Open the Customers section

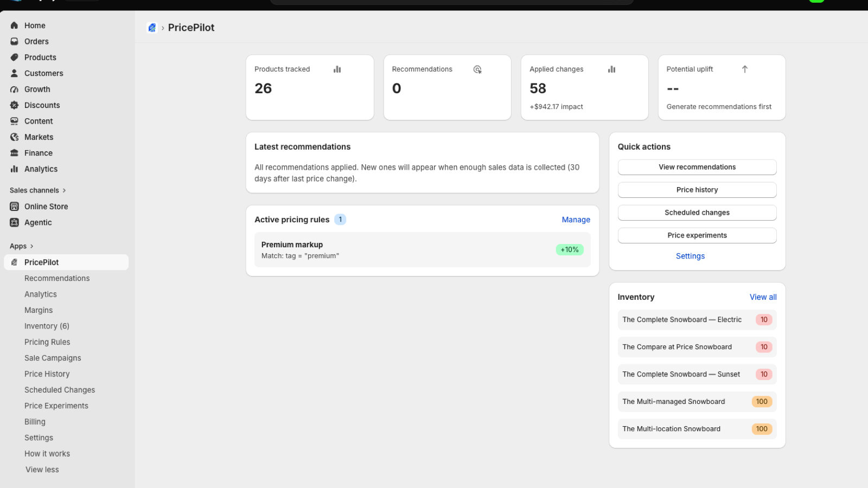tap(43, 73)
